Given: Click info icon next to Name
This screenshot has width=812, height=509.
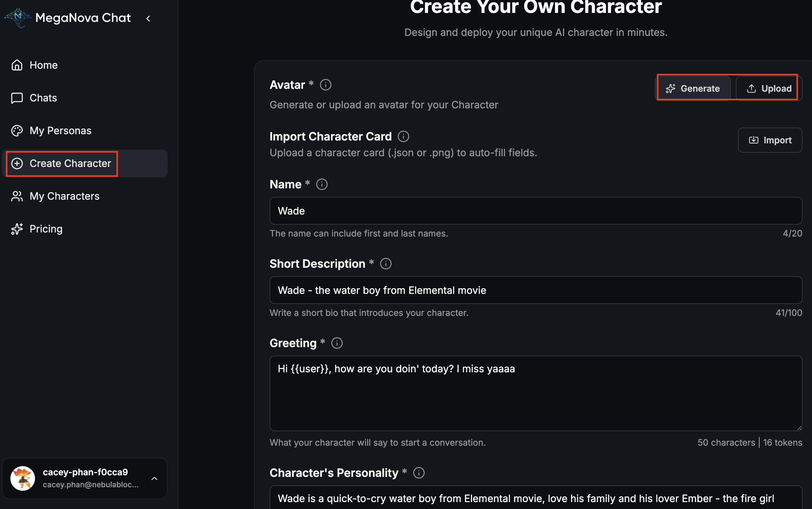Looking at the screenshot, I should [322, 184].
